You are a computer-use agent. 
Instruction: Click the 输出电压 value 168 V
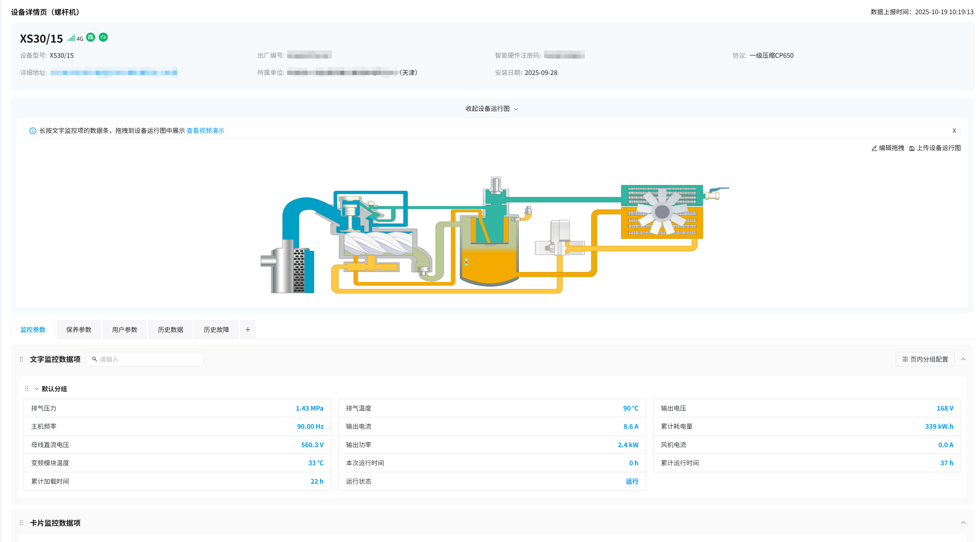(x=945, y=408)
